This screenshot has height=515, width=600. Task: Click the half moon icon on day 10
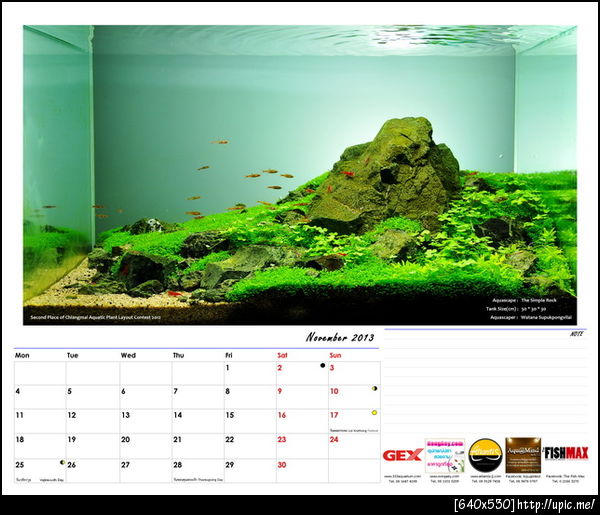point(374,388)
